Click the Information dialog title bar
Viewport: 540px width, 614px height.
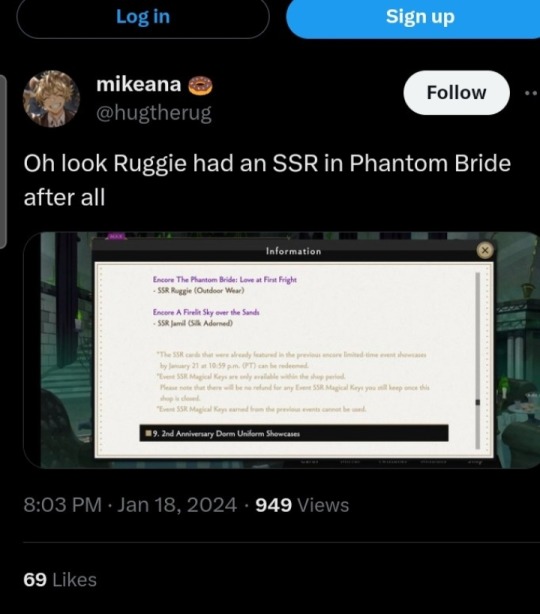tap(293, 251)
